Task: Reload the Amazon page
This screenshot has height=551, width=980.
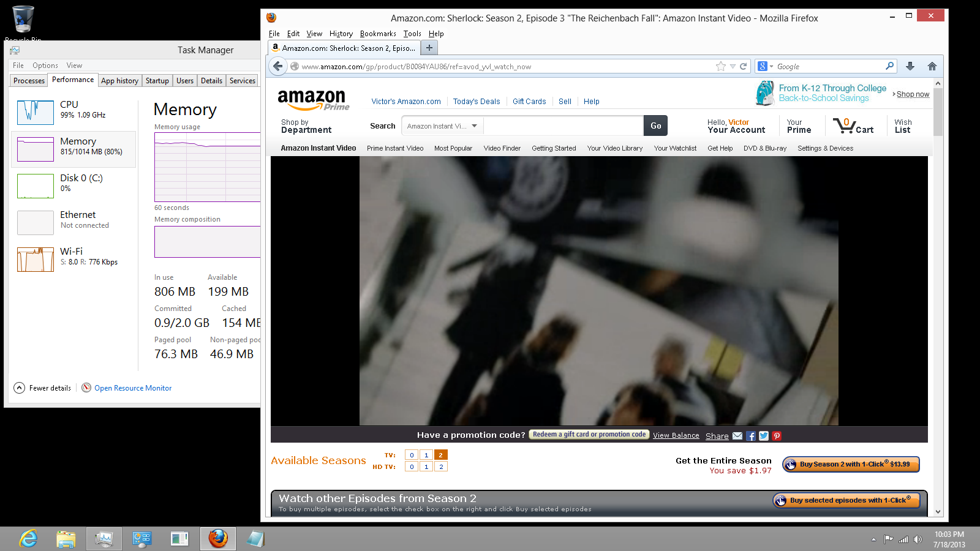Action: pos(744,66)
